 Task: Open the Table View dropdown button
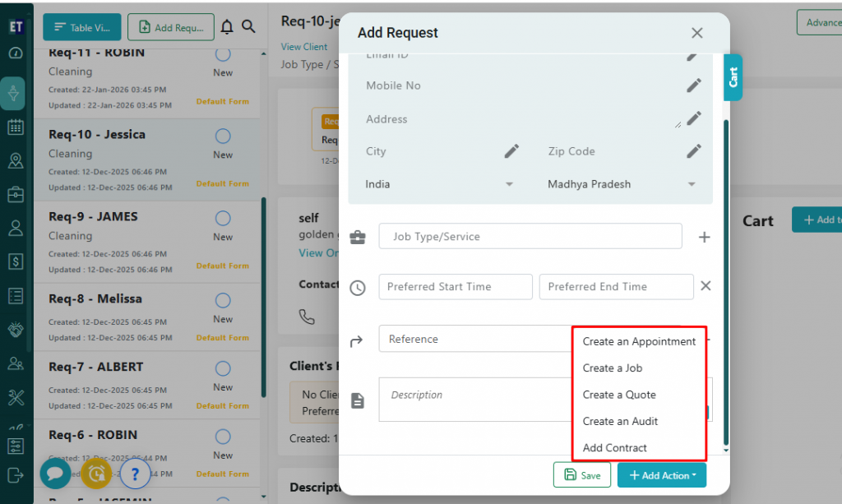[x=81, y=27]
